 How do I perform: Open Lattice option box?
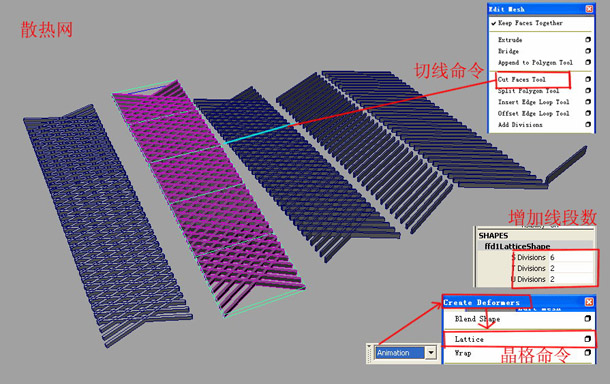click(587, 339)
